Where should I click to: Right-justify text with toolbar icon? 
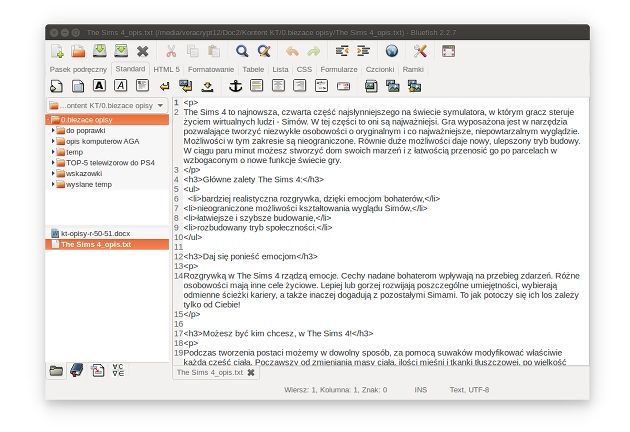pyautogui.click(x=299, y=86)
